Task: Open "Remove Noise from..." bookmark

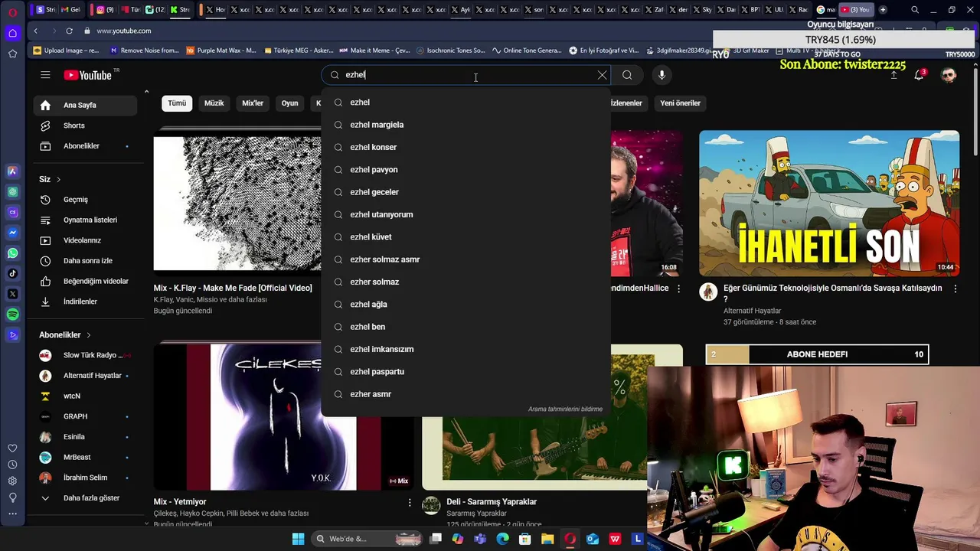Action: [144, 51]
